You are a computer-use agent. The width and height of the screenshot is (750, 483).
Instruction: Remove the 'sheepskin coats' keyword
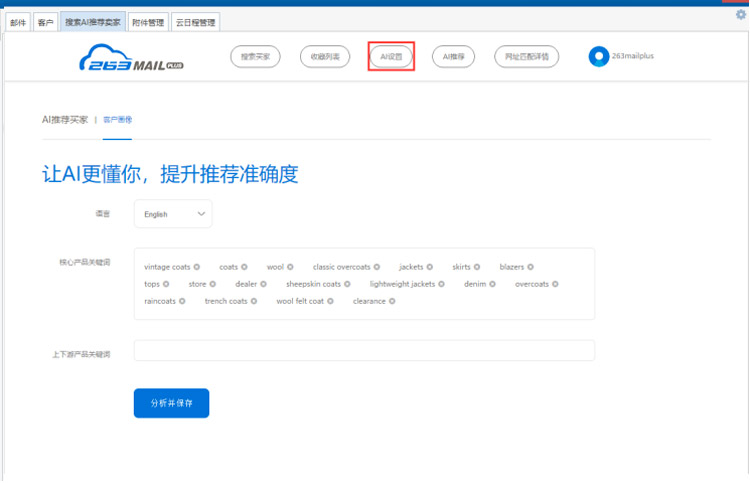point(348,284)
